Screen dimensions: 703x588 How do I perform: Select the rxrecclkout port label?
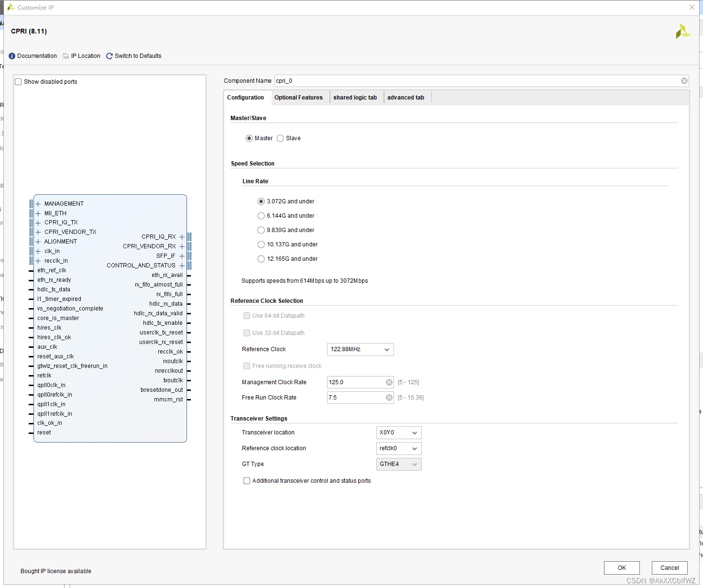(169, 371)
